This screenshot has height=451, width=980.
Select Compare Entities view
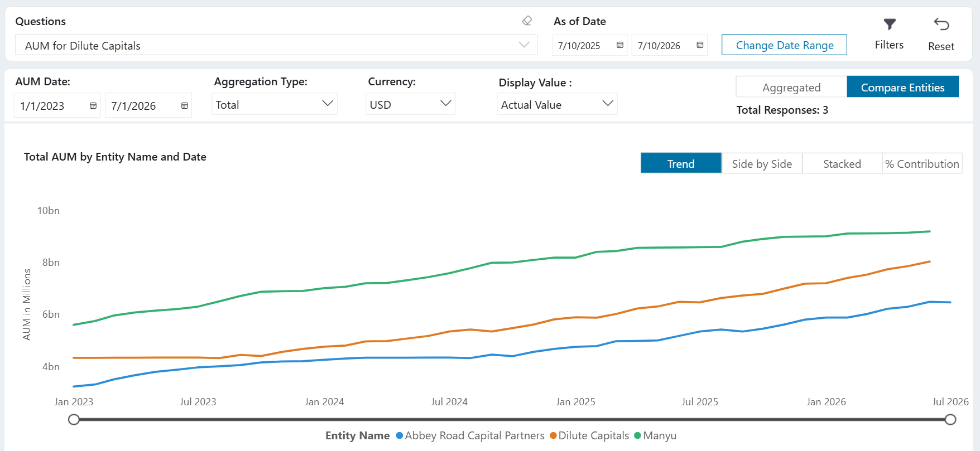coord(902,87)
